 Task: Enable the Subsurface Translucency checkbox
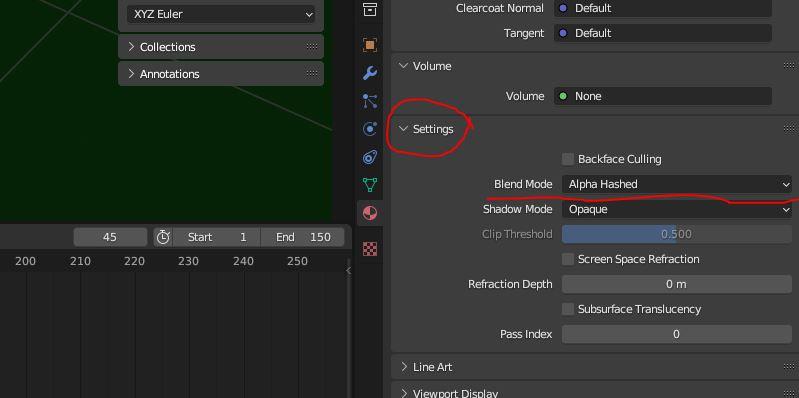(568, 309)
